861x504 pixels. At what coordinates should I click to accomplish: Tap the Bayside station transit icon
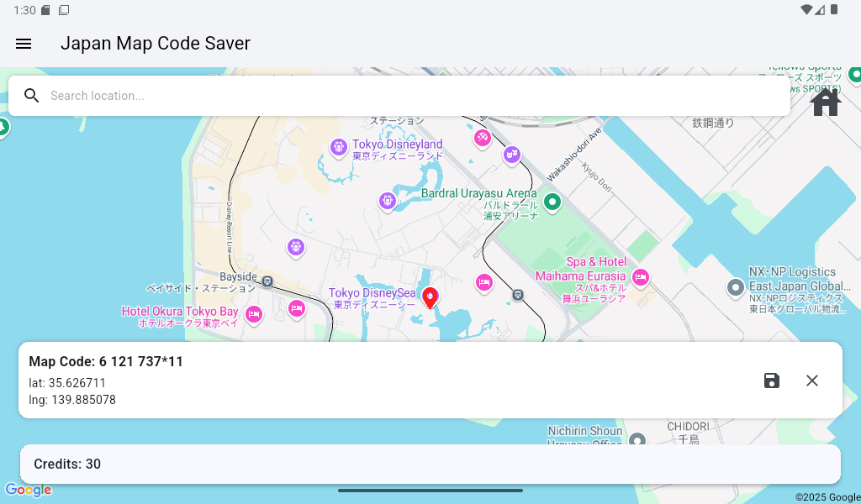[267, 281]
